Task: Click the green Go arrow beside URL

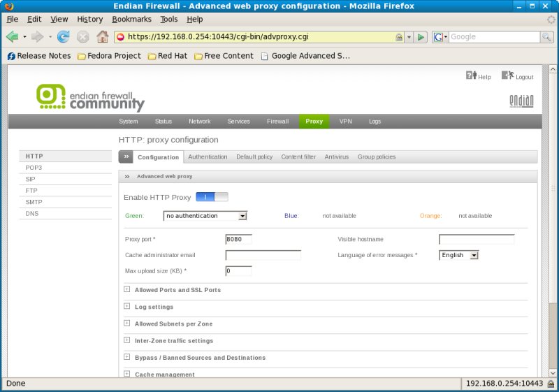Action: [x=421, y=37]
